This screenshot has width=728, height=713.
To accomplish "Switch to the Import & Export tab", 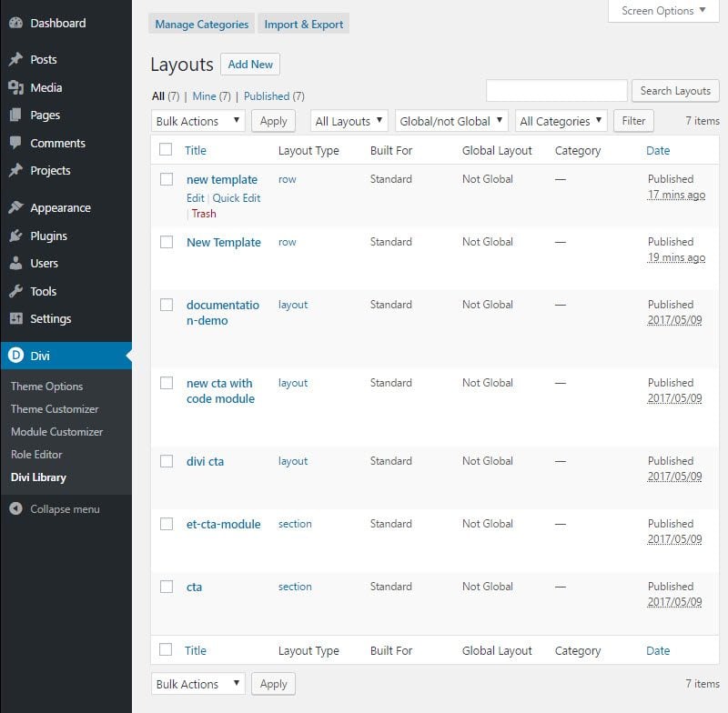I will click(303, 25).
